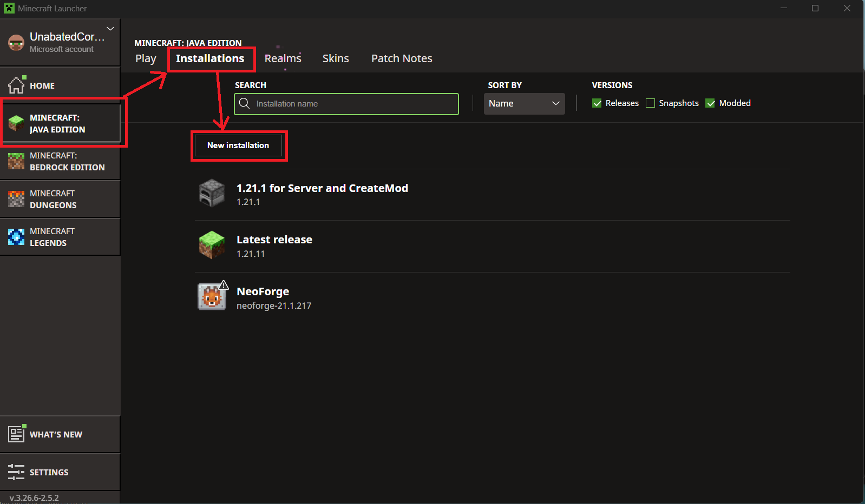Click the UnabatedCor account avatar icon

click(x=16, y=43)
